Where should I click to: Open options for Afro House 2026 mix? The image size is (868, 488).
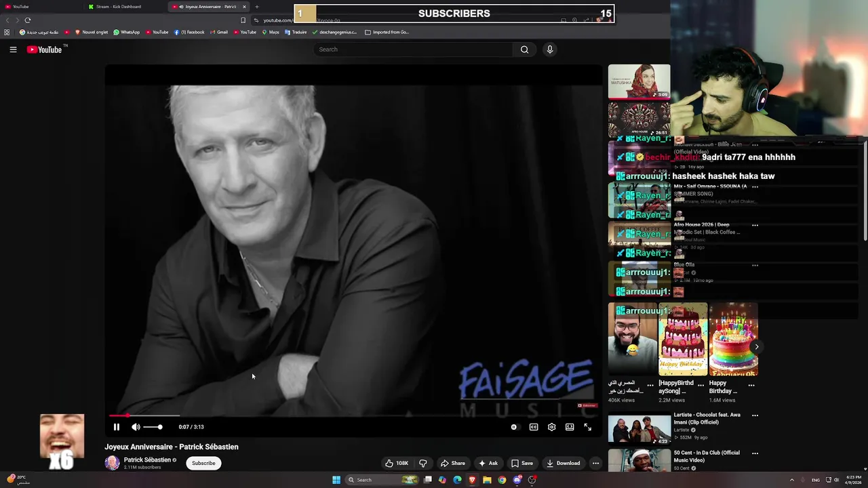tap(755, 225)
